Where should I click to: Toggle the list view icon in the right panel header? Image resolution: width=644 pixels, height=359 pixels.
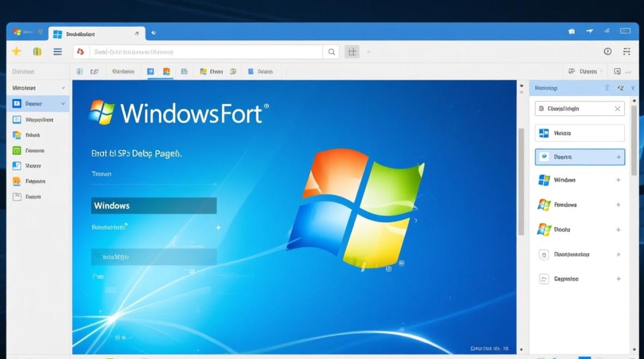[x=607, y=88]
